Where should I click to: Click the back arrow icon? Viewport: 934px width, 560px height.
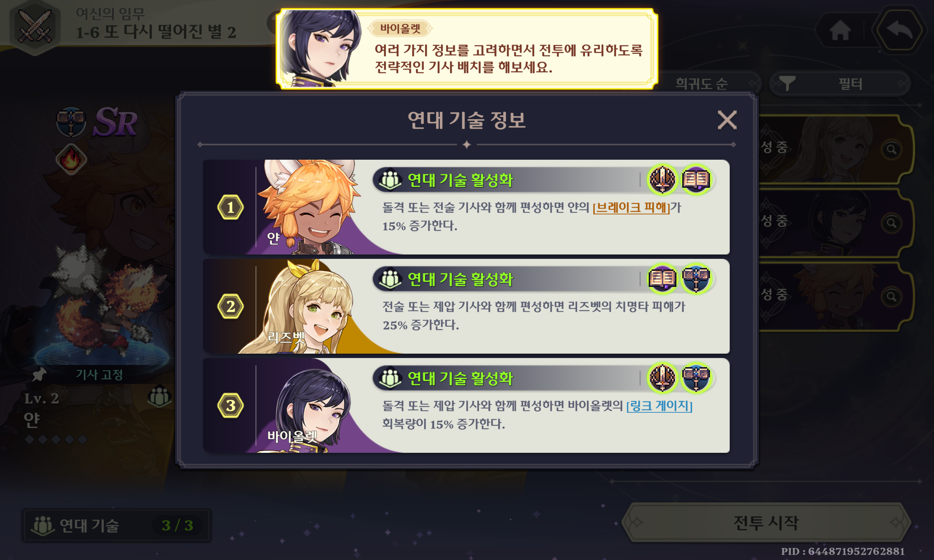899,30
